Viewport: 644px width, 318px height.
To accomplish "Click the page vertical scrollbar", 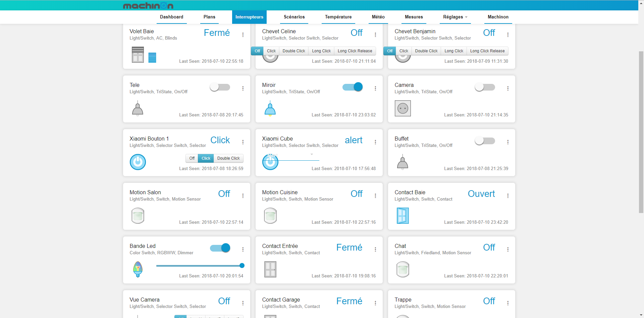I will (x=641, y=132).
